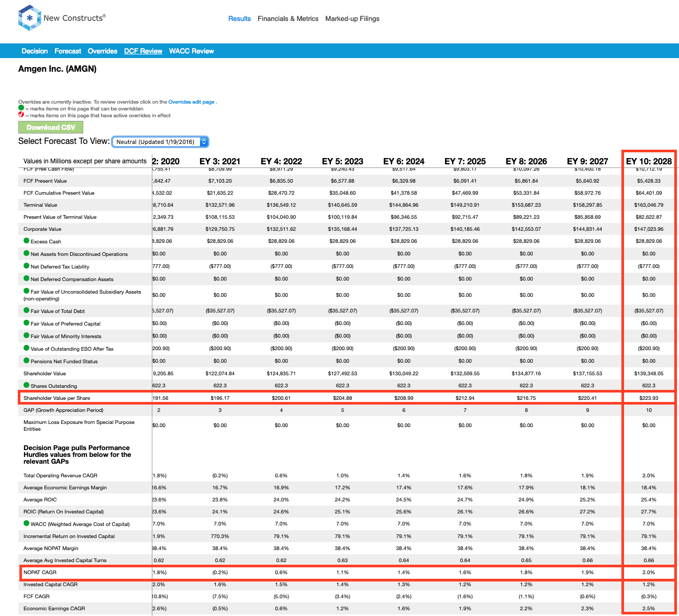The width and height of the screenshot is (679, 616).
Task: Click the Present Value of Terminal Value label
Action: [x=60, y=217]
